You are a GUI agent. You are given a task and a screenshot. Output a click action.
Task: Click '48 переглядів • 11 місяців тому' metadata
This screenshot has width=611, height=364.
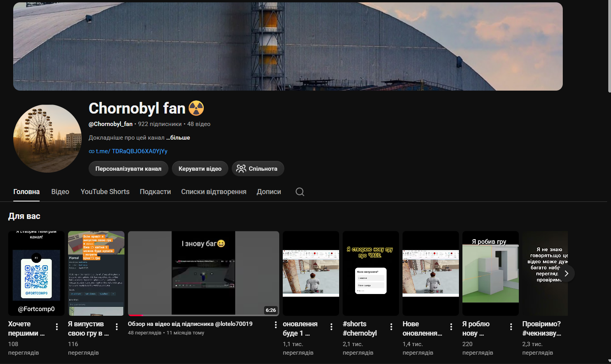(x=166, y=333)
